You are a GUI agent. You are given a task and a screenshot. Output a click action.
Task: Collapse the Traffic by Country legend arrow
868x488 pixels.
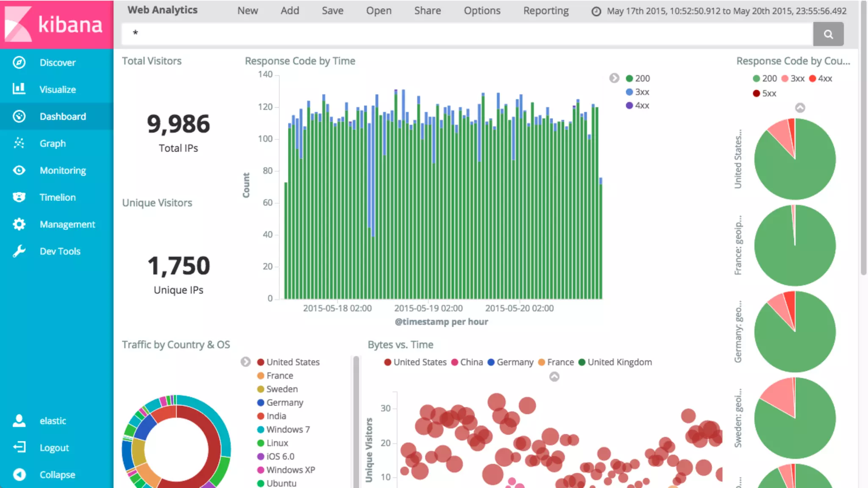point(245,362)
